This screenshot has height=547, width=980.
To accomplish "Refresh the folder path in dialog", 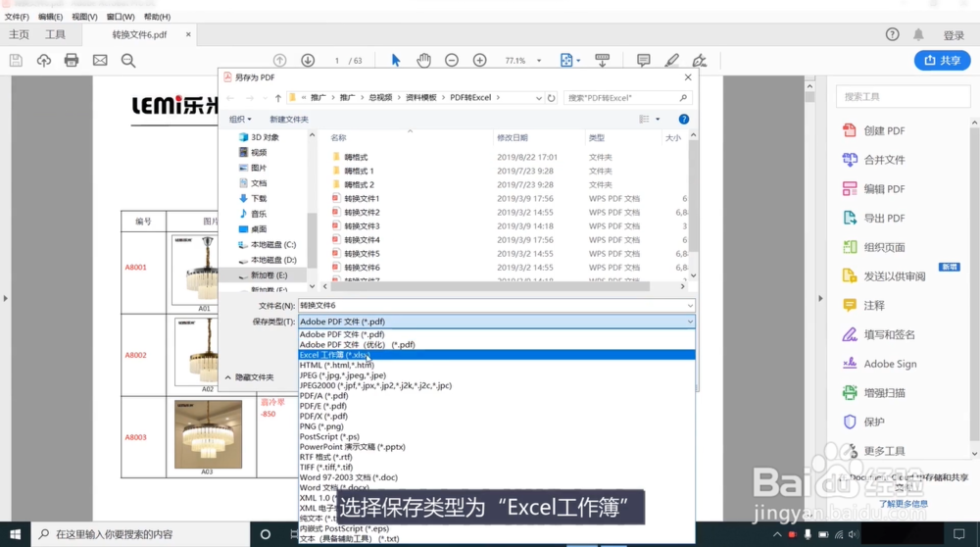I will 551,97.
